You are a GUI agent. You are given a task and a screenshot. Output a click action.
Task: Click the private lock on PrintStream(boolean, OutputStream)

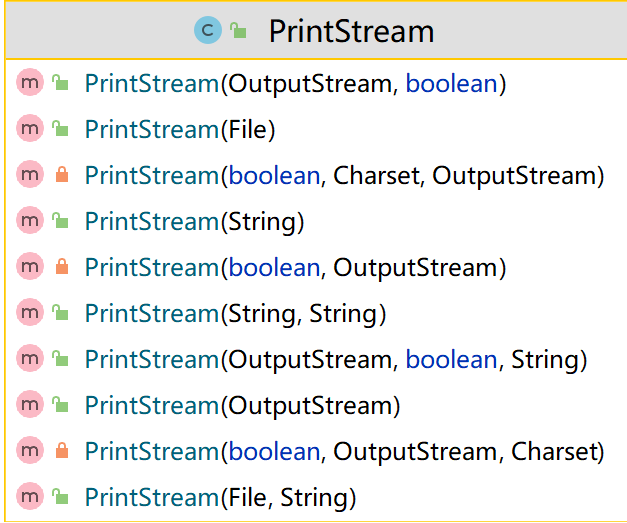(x=60, y=268)
